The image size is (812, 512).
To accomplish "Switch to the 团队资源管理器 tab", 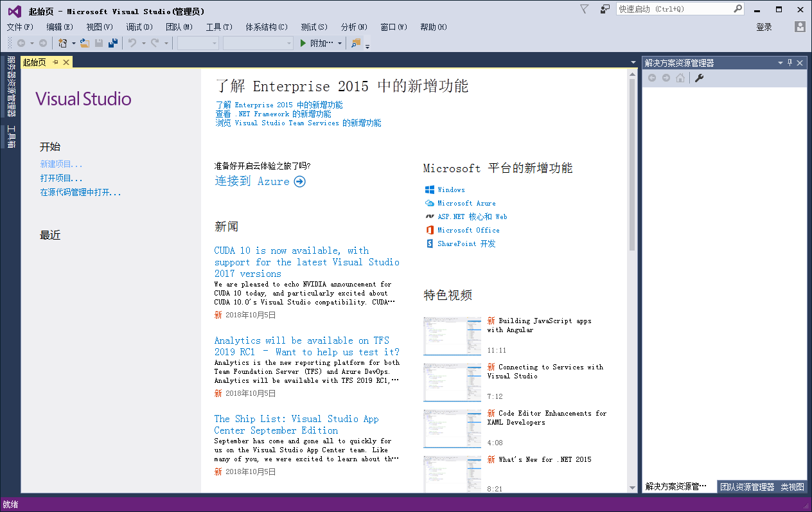I will [x=747, y=487].
